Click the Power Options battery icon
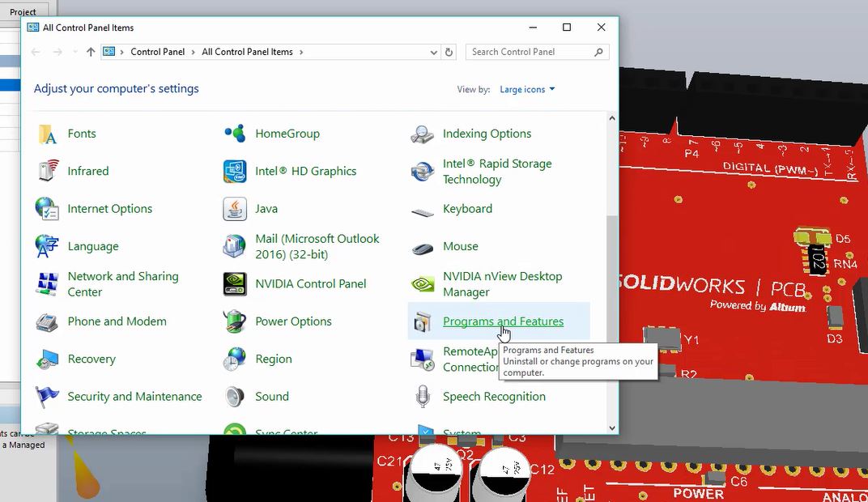The width and height of the screenshot is (868, 502). click(x=235, y=321)
